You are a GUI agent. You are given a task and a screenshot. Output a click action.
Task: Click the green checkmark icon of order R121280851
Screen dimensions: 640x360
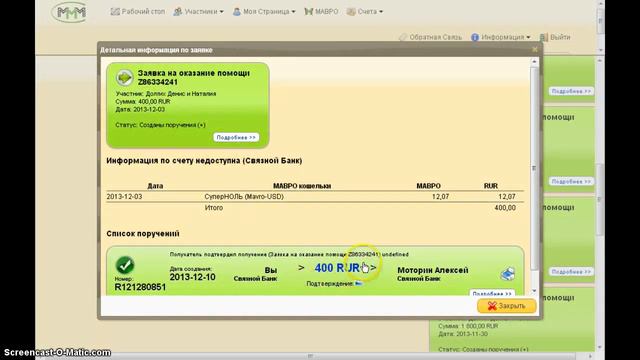pos(125,265)
